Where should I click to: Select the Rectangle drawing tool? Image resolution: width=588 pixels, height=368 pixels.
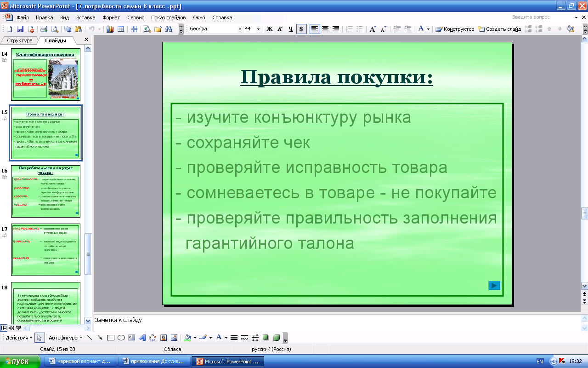pos(110,338)
